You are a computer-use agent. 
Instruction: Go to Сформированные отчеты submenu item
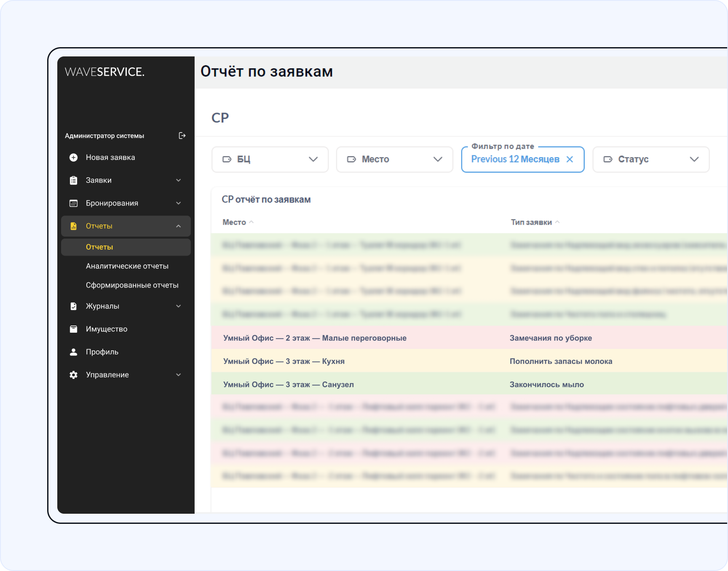coord(132,285)
